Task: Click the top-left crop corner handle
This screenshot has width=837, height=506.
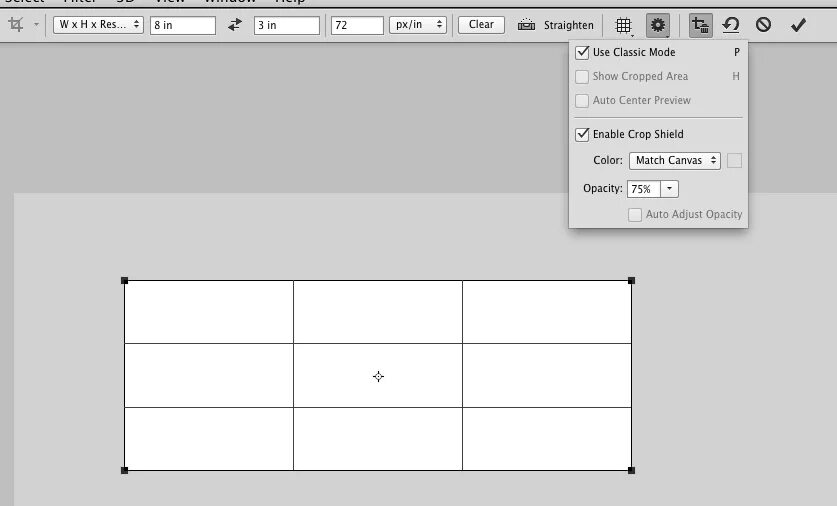Action: 124,280
